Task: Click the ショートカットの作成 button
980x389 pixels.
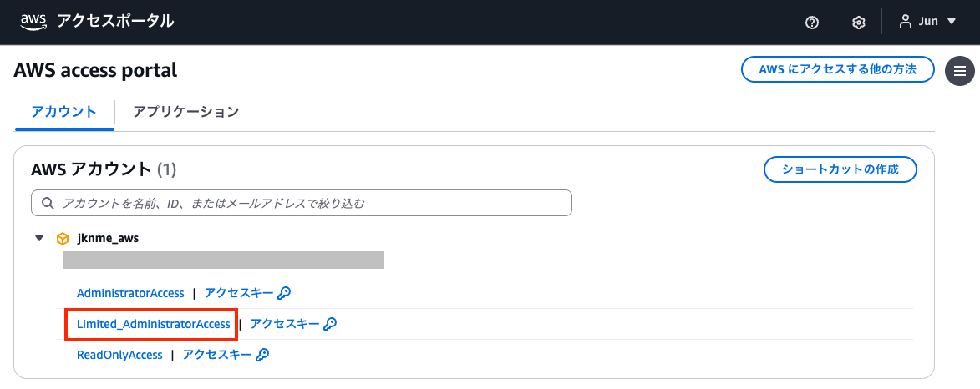Action: tap(840, 169)
